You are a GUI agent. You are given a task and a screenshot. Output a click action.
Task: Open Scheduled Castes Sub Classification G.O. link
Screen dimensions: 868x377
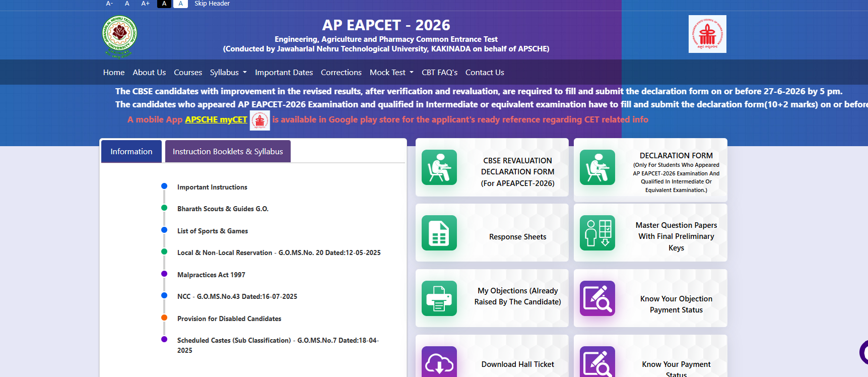point(278,345)
